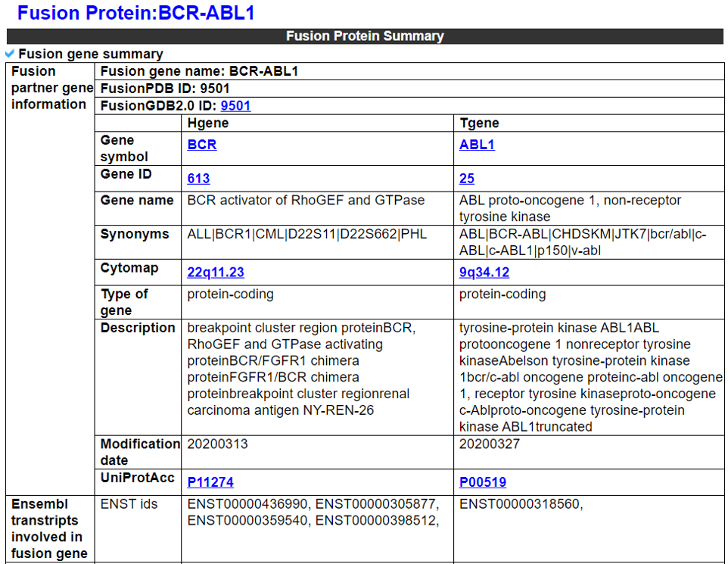Viewport: 728px width, 564px height.
Task: Open the ABL1 gene symbol link
Action: tap(477, 145)
